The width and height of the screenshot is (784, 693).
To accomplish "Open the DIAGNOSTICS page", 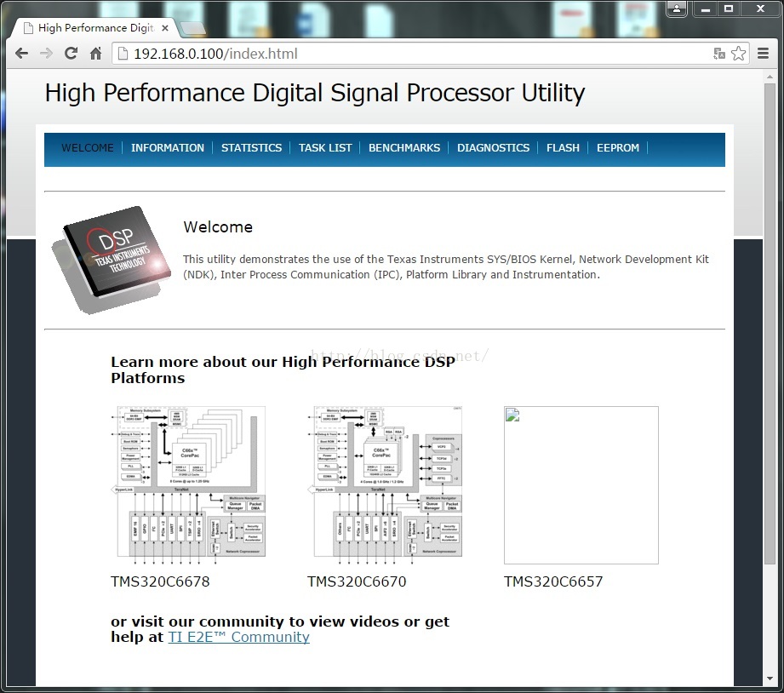I will tap(493, 148).
